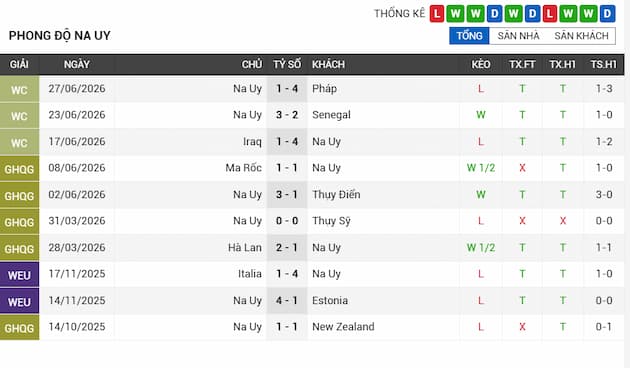
Task: Click the 3 - 2 score versus Senegal
Action: pyautogui.click(x=287, y=115)
